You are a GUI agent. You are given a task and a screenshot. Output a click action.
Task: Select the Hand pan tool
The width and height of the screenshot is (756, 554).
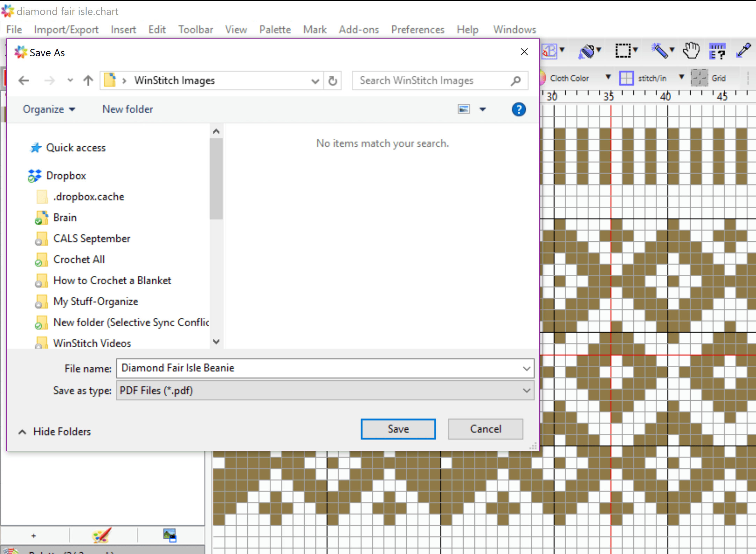point(691,51)
